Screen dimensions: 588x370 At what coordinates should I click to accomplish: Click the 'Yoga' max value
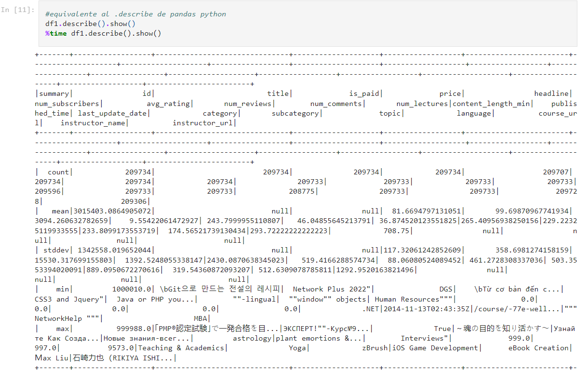[x=297, y=348]
